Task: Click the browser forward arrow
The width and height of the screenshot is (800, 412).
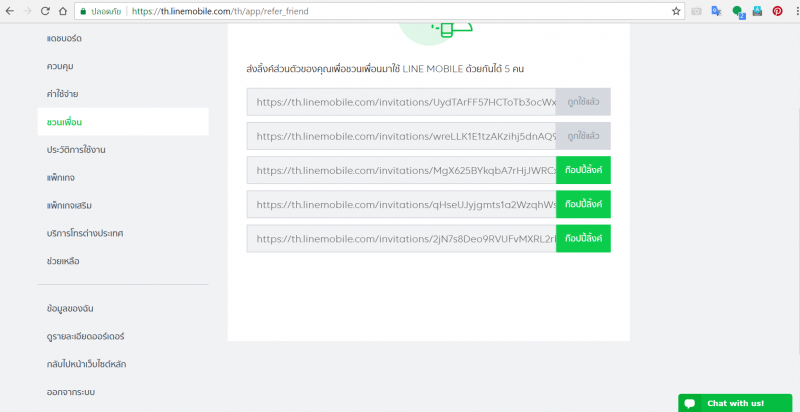Action: coord(28,11)
